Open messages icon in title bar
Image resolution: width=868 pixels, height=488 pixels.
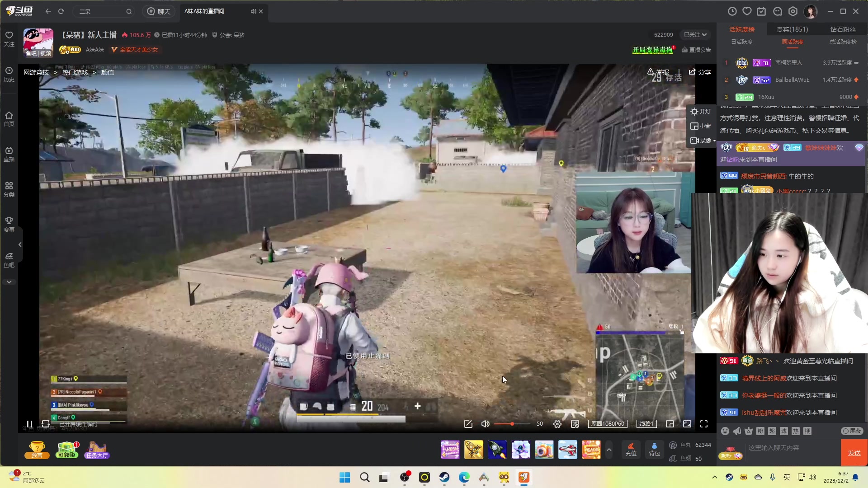click(x=778, y=11)
